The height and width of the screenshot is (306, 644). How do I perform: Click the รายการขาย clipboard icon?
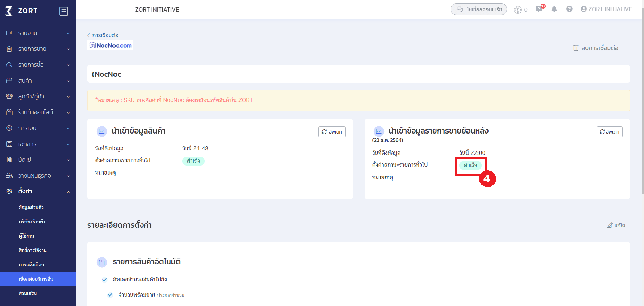[x=9, y=49]
